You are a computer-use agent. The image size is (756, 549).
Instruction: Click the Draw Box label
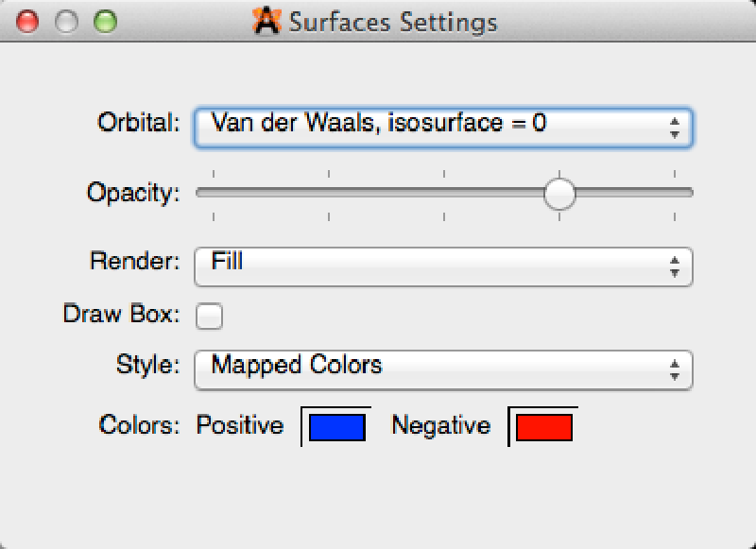coord(121,314)
